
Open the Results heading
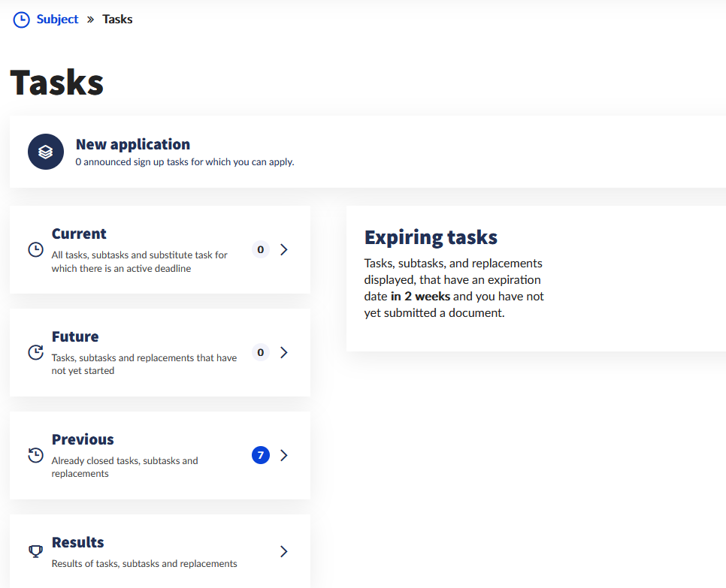(x=77, y=542)
